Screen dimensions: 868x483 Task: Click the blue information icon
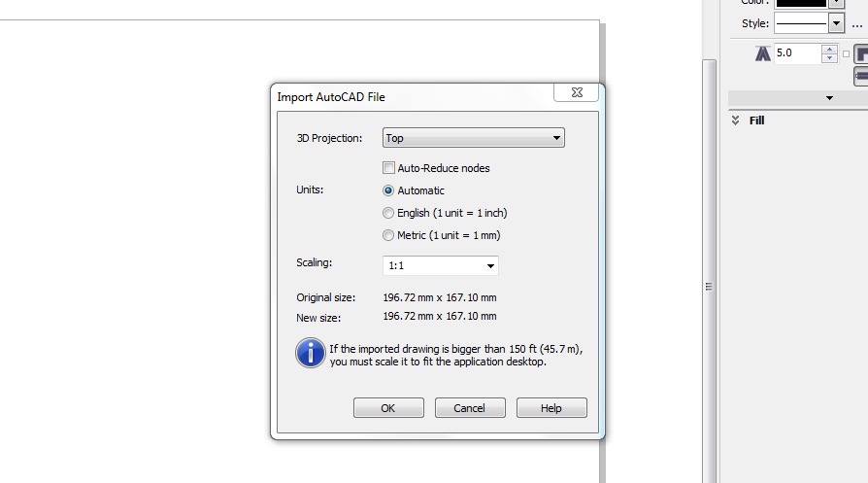pyautogui.click(x=310, y=353)
